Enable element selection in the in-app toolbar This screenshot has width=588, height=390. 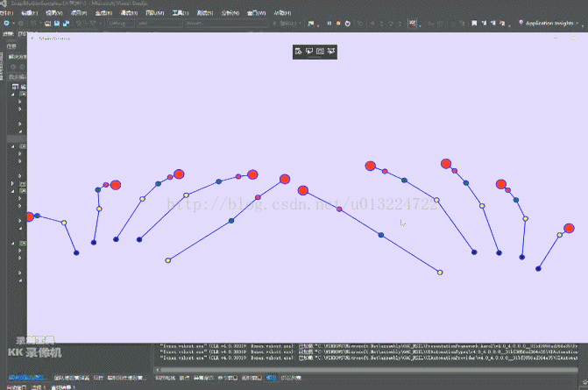coord(309,52)
